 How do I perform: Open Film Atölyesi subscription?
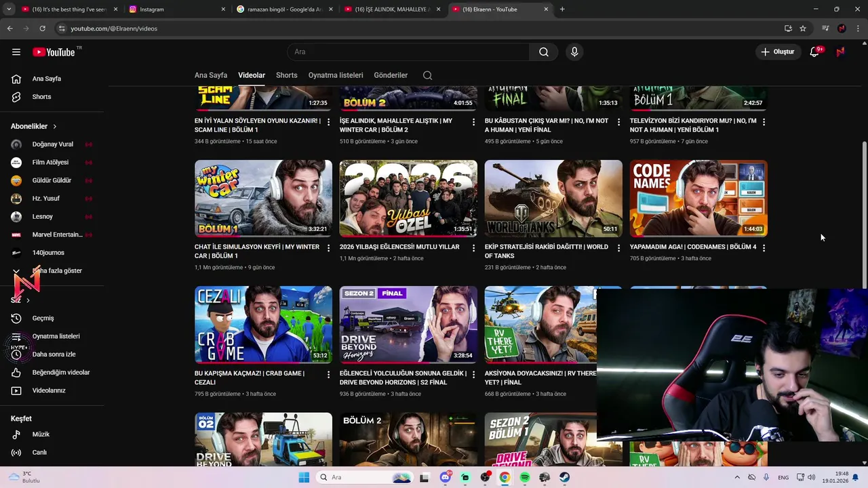(x=52, y=163)
